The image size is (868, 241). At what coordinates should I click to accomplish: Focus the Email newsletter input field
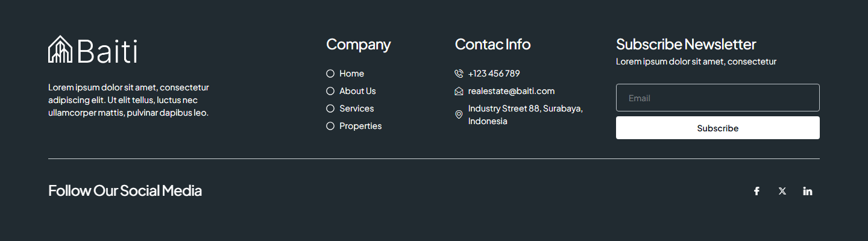click(x=717, y=98)
